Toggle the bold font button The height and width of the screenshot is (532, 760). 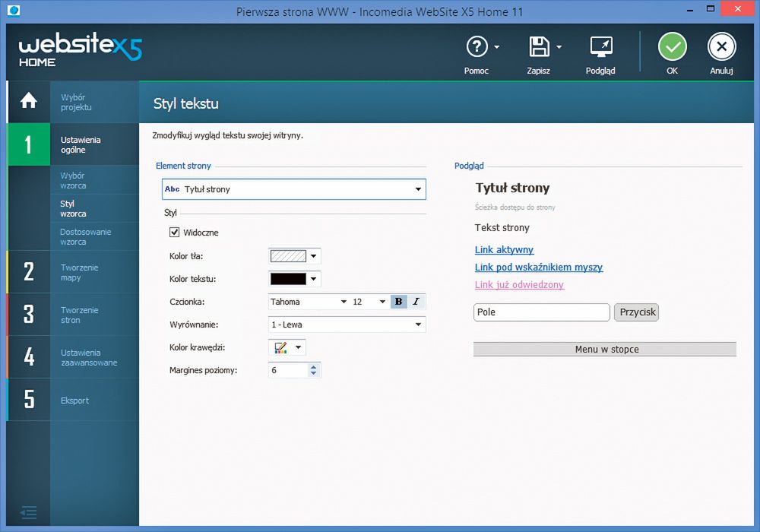click(399, 302)
